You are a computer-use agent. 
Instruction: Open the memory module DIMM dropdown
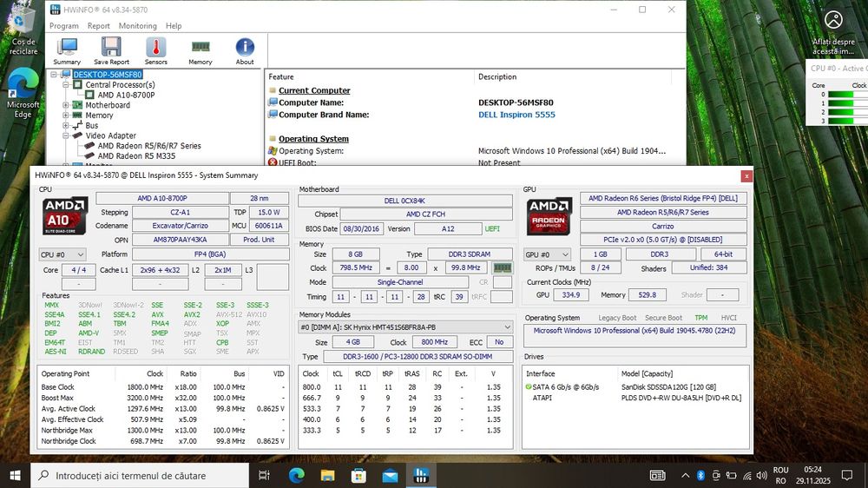[x=405, y=326]
